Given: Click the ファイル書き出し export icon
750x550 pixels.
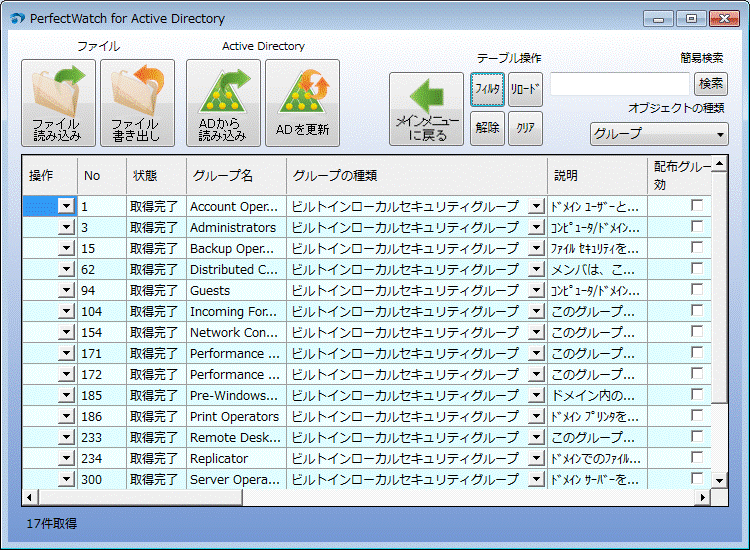Looking at the screenshot, I should pos(137,103).
